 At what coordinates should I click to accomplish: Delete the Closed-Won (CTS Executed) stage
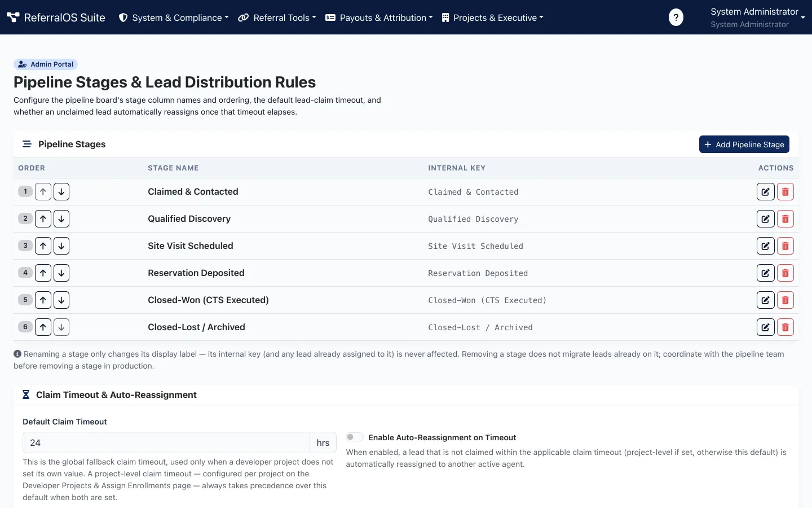(x=785, y=300)
